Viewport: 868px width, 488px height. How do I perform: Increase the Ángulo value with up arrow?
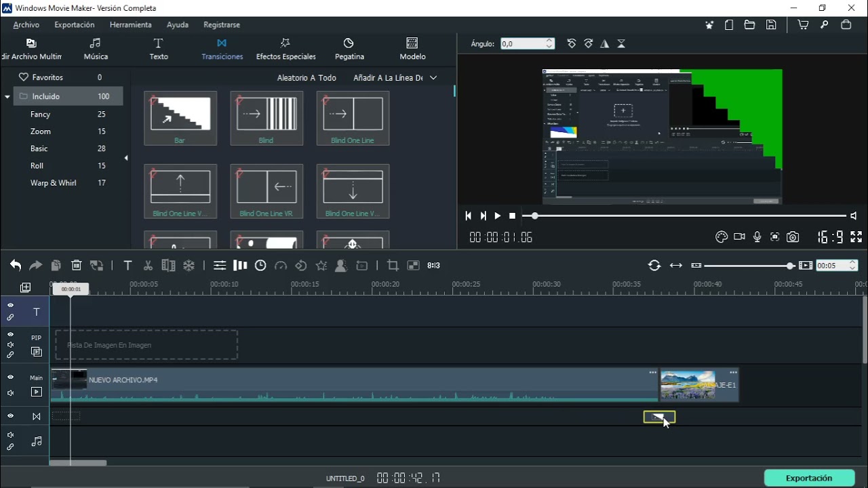[x=549, y=40]
